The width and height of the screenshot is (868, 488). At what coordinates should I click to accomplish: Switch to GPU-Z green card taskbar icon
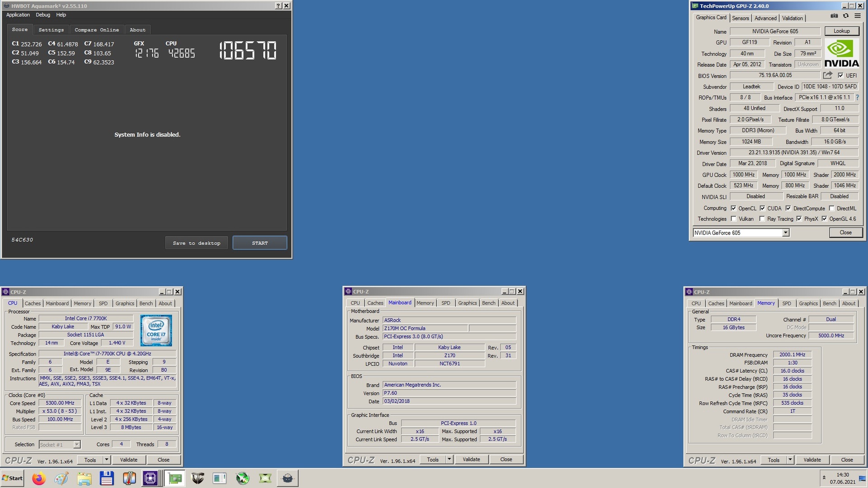(x=175, y=478)
